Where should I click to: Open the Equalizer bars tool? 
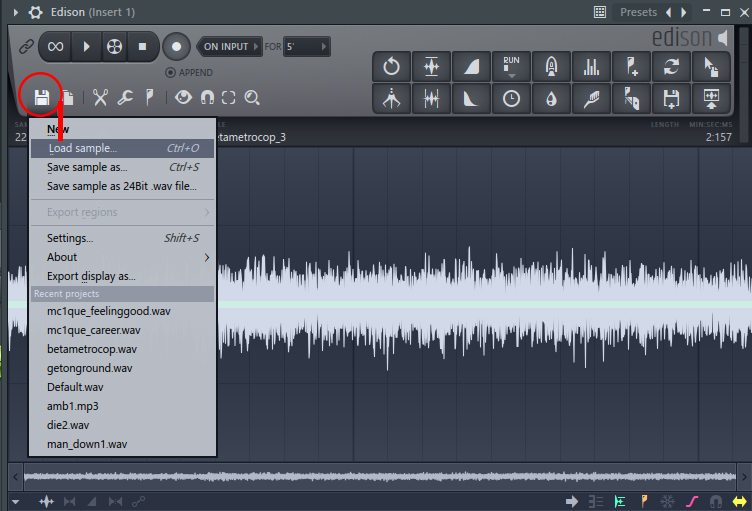pos(591,66)
